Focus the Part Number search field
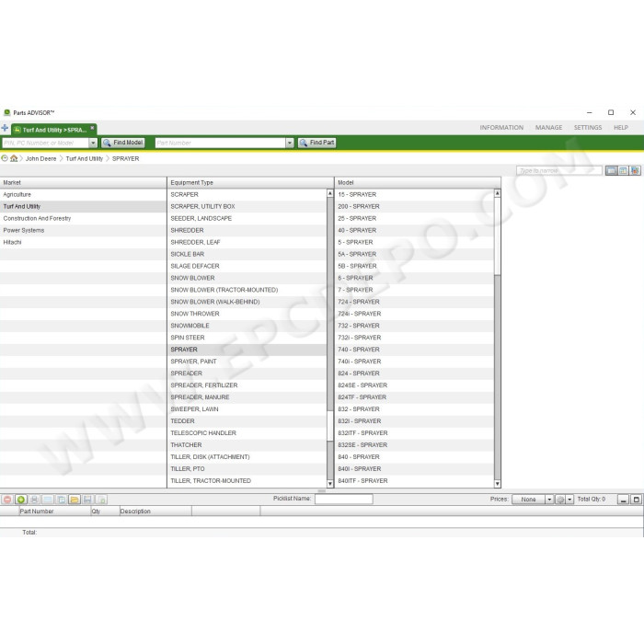 220,143
